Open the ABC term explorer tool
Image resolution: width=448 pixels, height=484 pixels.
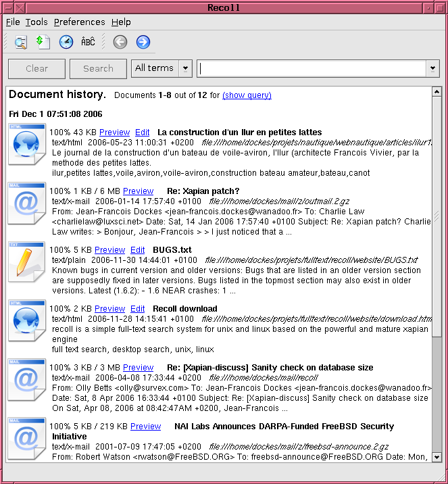point(88,42)
